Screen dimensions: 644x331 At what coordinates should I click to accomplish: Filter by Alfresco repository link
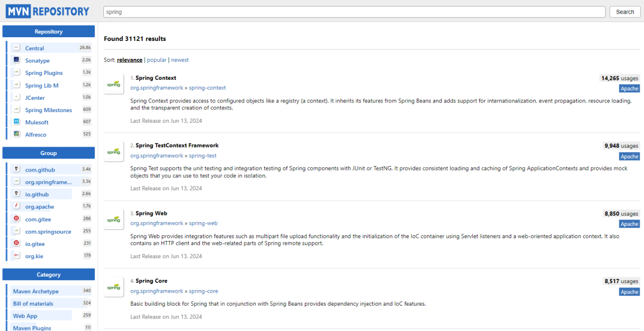click(36, 134)
